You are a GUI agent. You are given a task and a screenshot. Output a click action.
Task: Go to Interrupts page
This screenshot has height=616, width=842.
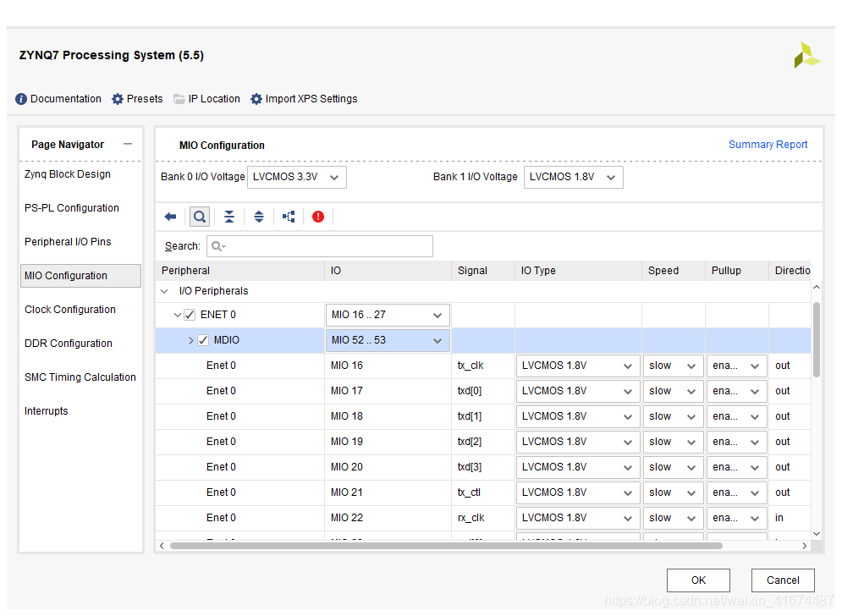[47, 411]
